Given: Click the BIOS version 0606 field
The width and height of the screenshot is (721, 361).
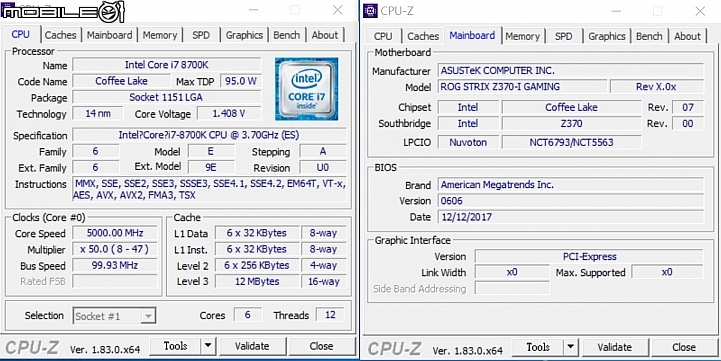Looking at the screenshot, I should point(570,201).
